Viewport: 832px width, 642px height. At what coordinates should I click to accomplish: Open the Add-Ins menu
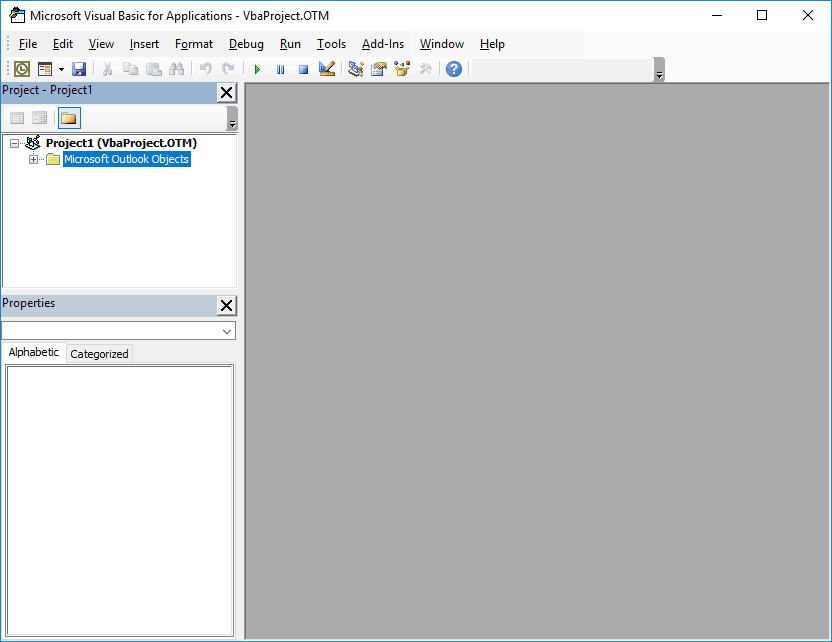383,44
